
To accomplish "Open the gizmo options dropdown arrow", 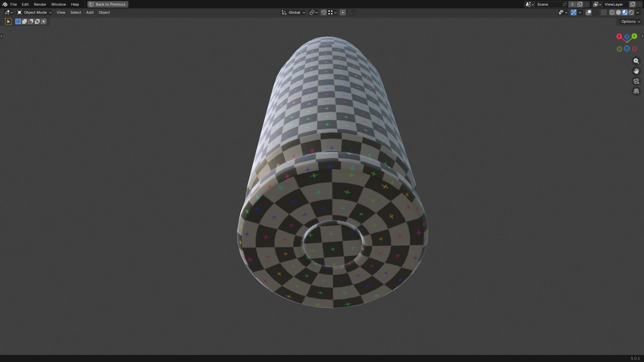I will [580, 12].
